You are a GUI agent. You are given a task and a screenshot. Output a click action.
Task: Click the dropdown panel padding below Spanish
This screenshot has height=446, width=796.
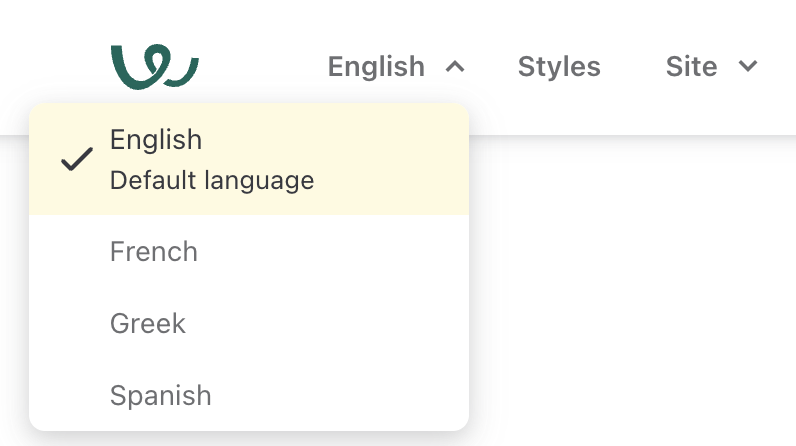[250, 424]
